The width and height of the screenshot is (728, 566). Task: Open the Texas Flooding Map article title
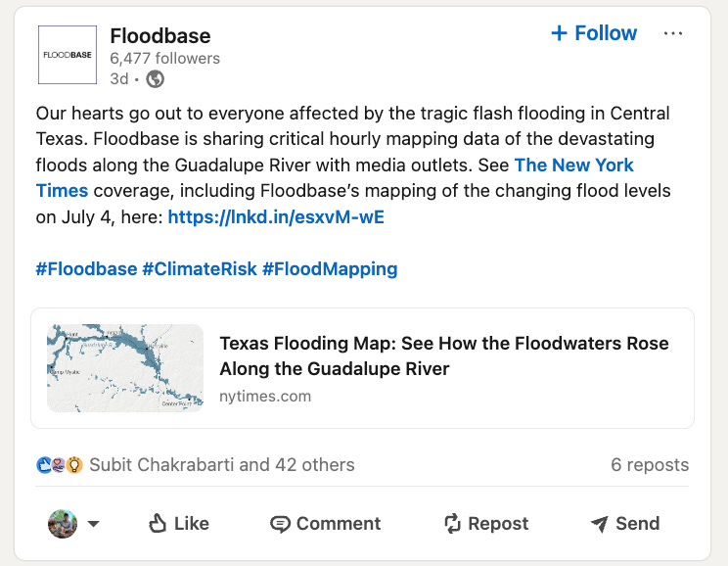click(x=444, y=355)
